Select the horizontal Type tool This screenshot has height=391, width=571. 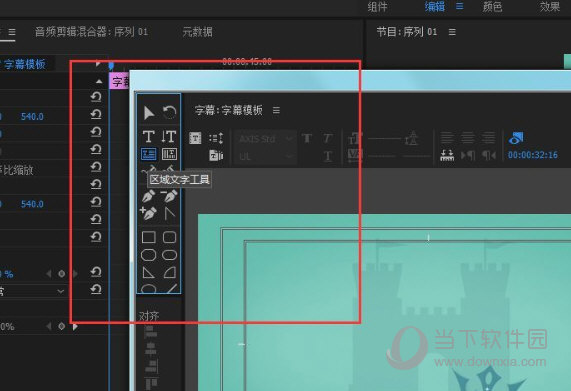148,137
